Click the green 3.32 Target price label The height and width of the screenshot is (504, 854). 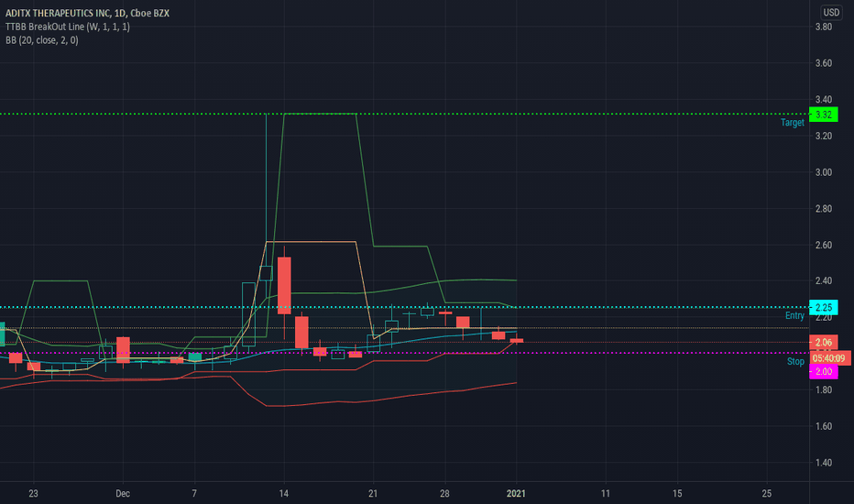pyautogui.click(x=824, y=115)
